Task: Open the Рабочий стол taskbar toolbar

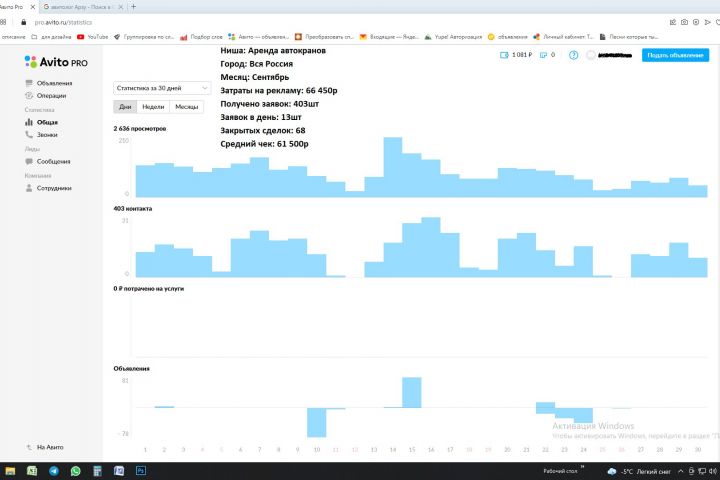Action: (x=560, y=471)
